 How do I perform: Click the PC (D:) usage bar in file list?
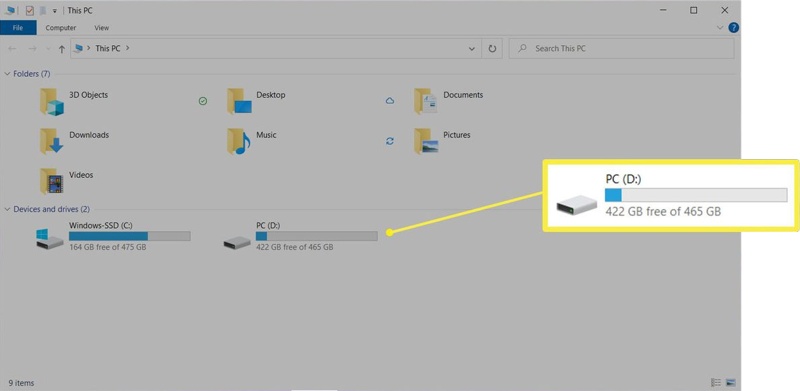pyautogui.click(x=317, y=236)
